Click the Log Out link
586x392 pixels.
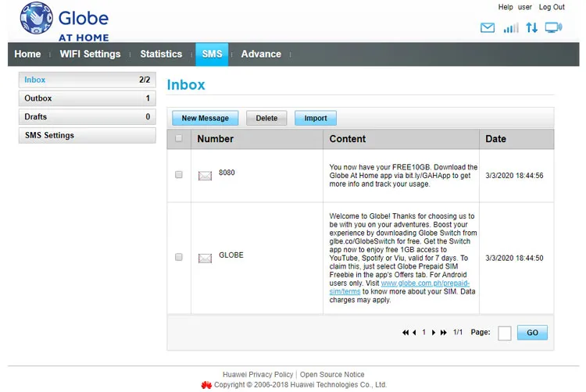(552, 7)
